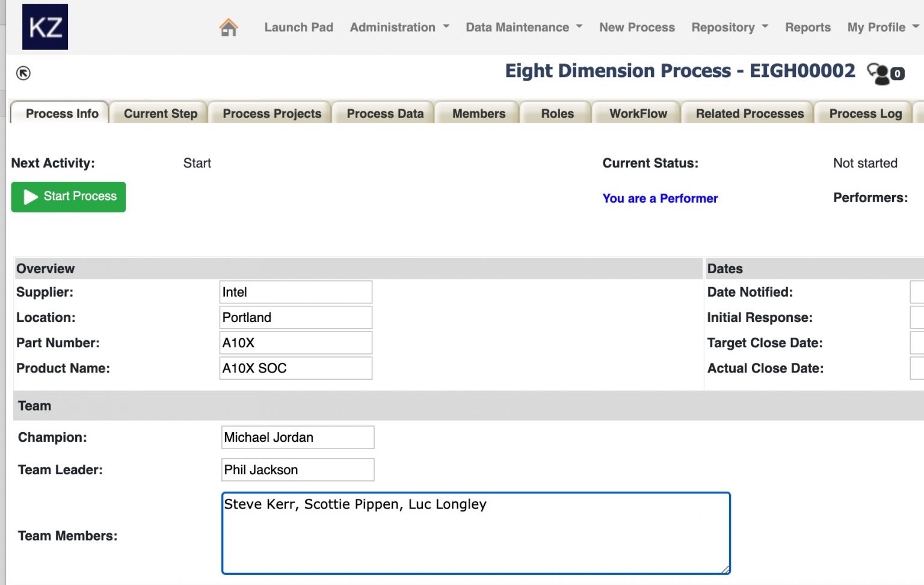Click the KZ logo icon

click(45, 26)
